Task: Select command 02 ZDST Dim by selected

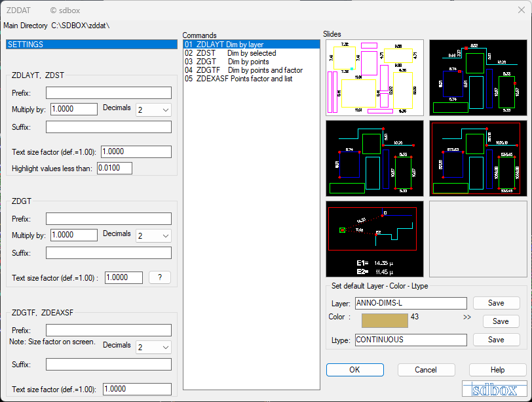Action: click(252, 53)
